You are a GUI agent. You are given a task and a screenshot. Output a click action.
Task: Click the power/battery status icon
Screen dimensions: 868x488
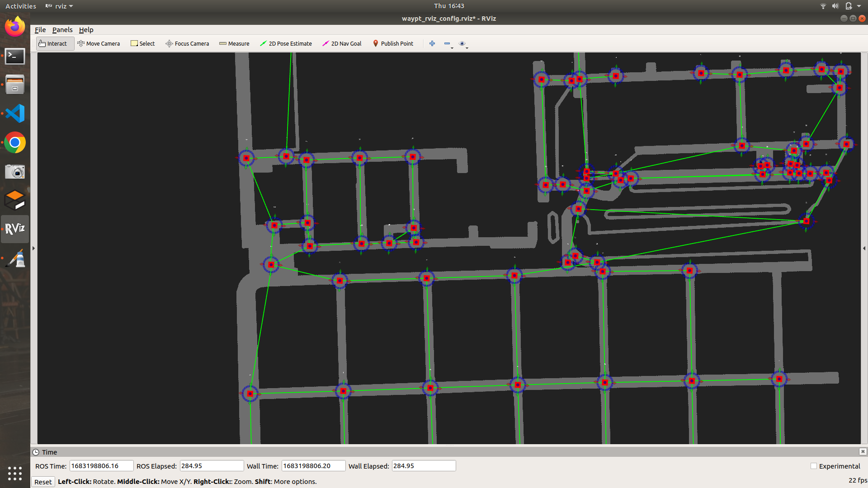point(849,6)
